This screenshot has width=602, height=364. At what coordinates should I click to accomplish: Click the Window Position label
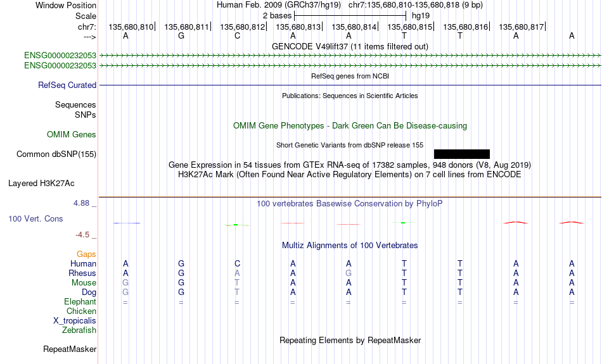66,5
